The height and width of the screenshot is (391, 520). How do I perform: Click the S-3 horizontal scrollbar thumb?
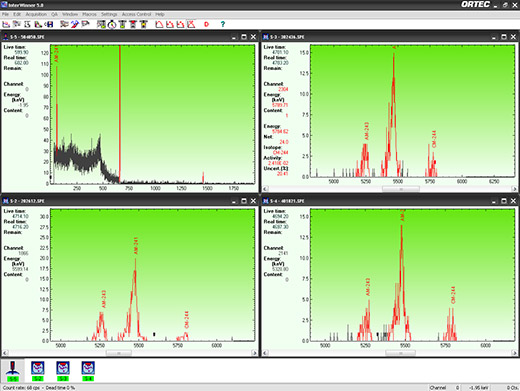click(400, 189)
